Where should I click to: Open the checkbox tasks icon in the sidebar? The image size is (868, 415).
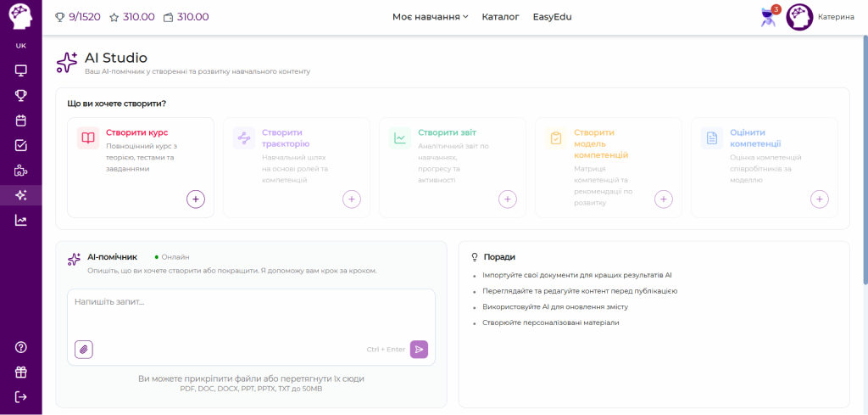point(20,145)
